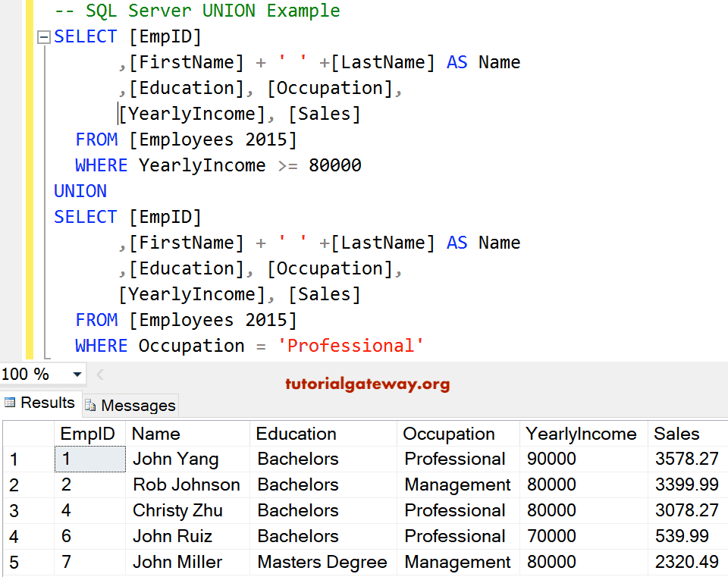Click the Messages document icon

pyautogui.click(x=93, y=405)
